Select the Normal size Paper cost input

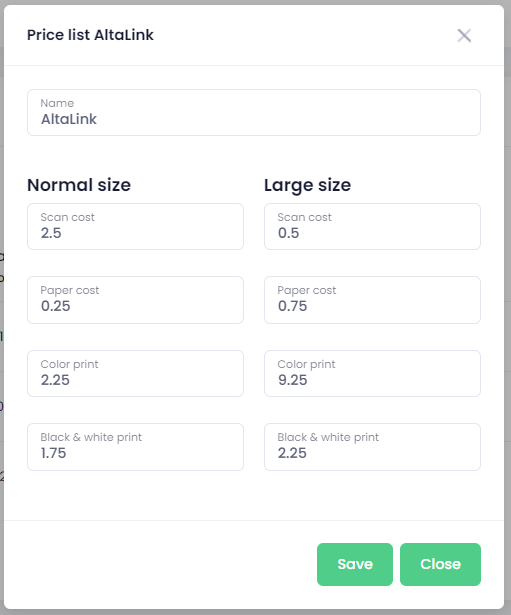tap(135, 300)
